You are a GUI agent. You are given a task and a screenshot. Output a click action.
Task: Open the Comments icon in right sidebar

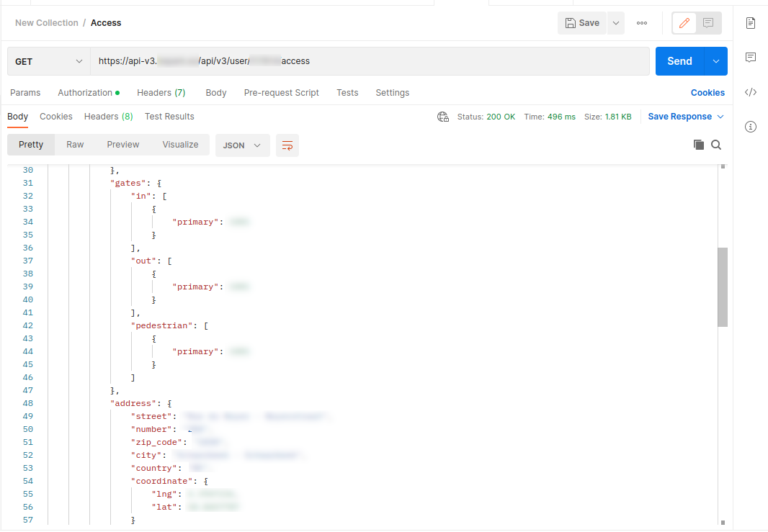[x=751, y=58]
